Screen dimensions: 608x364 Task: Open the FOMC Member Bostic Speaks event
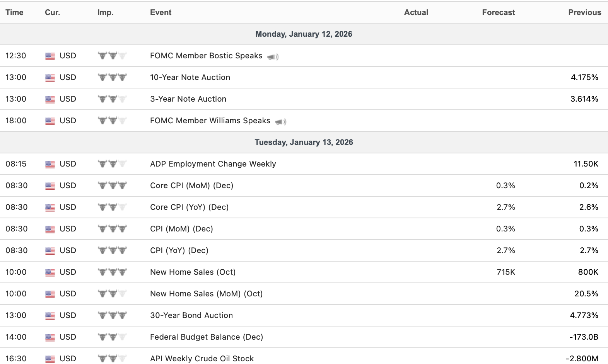coord(206,56)
